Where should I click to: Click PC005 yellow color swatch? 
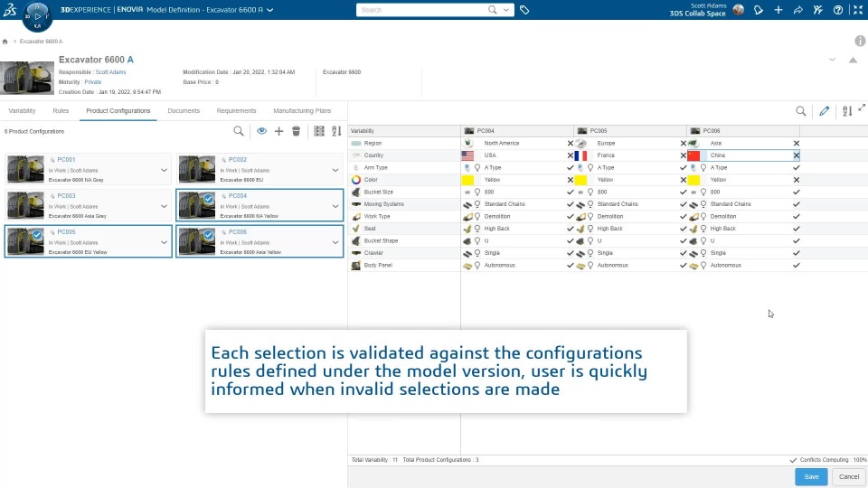click(580, 180)
